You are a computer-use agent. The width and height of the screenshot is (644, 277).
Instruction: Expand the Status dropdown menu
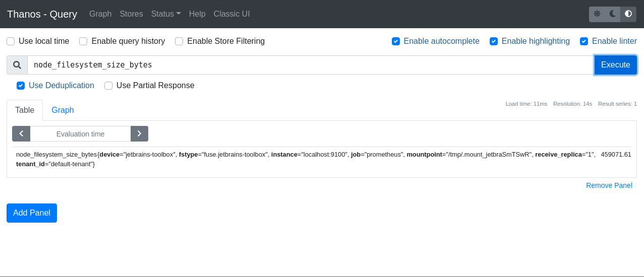(x=166, y=14)
